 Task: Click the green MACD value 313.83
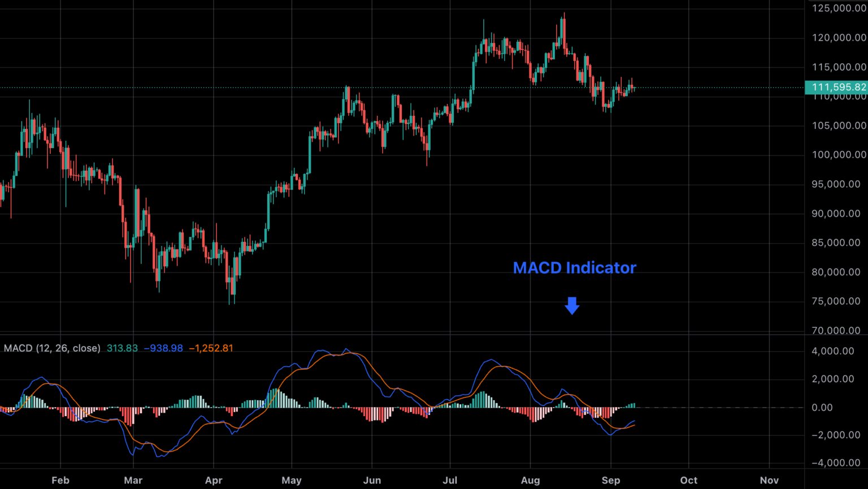coord(122,348)
